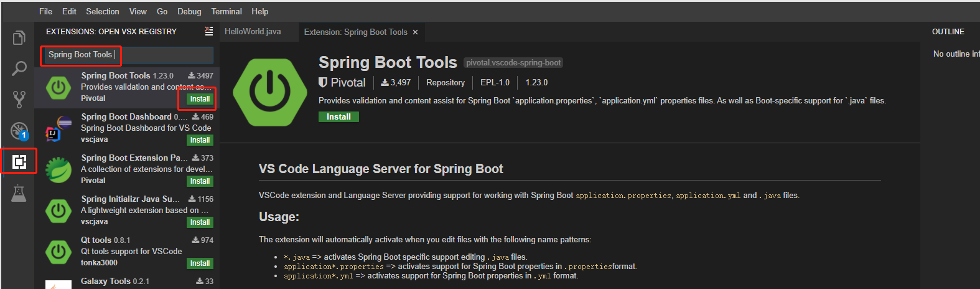Open the Debug view icon with badge
Image resolution: width=980 pixels, height=289 pixels.
[x=19, y=131]
